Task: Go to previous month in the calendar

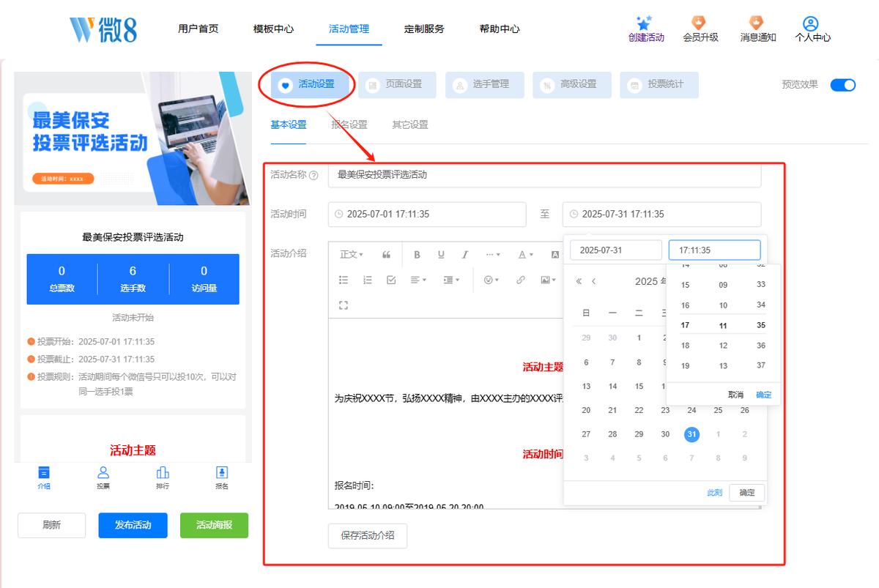Action: (x=594, y=281)
